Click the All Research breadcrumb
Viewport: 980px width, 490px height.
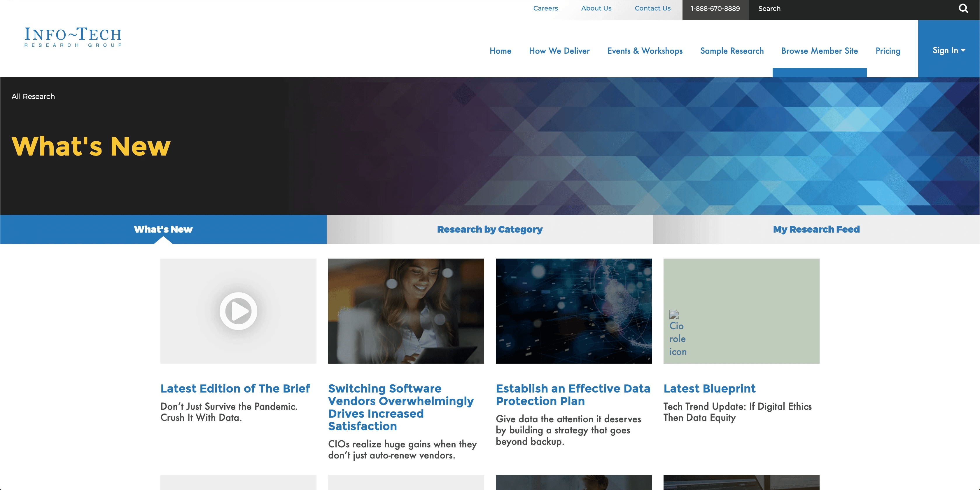33,97
